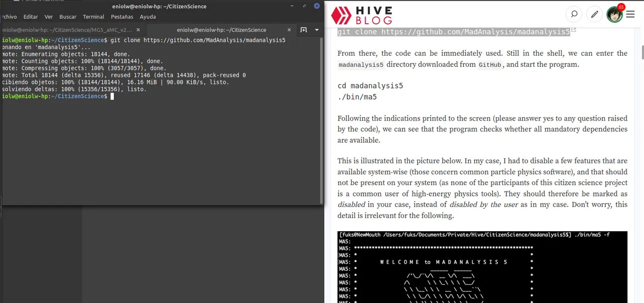Click the terminal window title text
This screenshot has width=644, height=303.
(159, 7)
